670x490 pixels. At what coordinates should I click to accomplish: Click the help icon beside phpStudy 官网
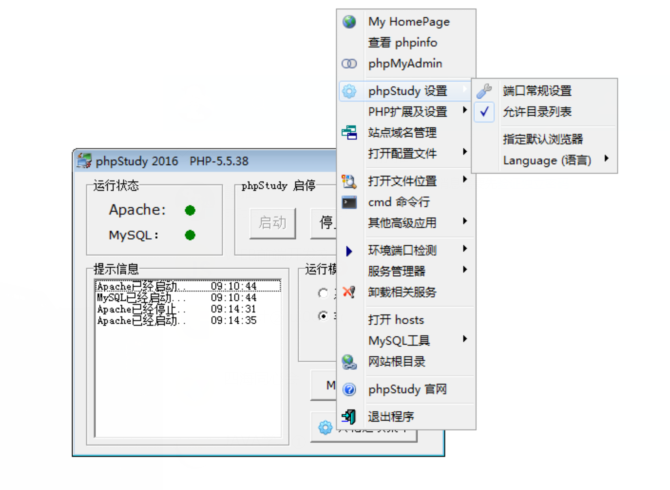point(349,390)
